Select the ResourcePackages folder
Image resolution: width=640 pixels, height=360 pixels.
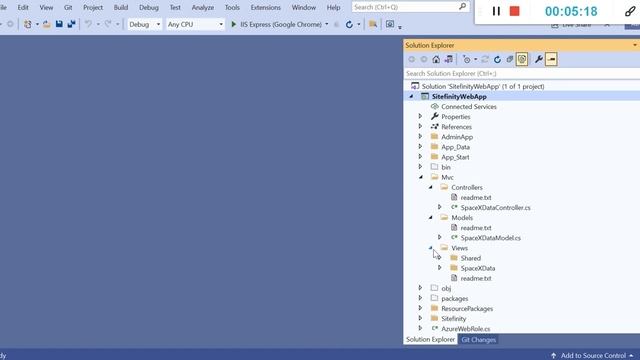[x=467, y=309]
